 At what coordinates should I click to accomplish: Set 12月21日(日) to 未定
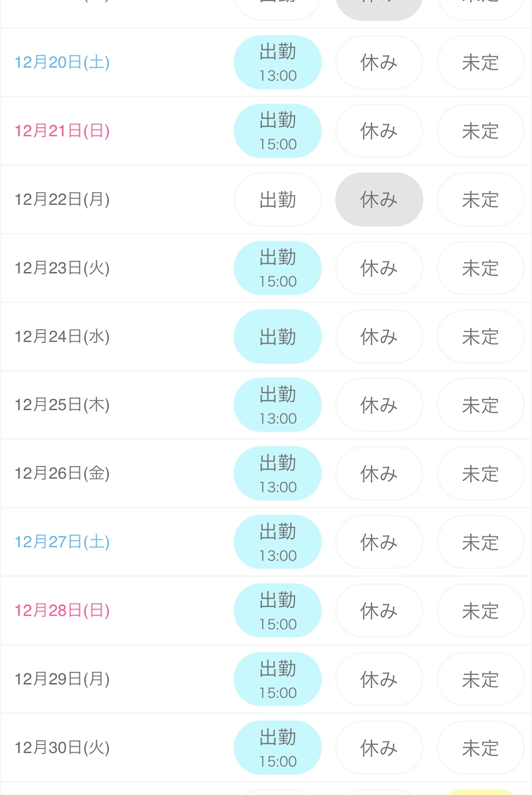point(480,131)
